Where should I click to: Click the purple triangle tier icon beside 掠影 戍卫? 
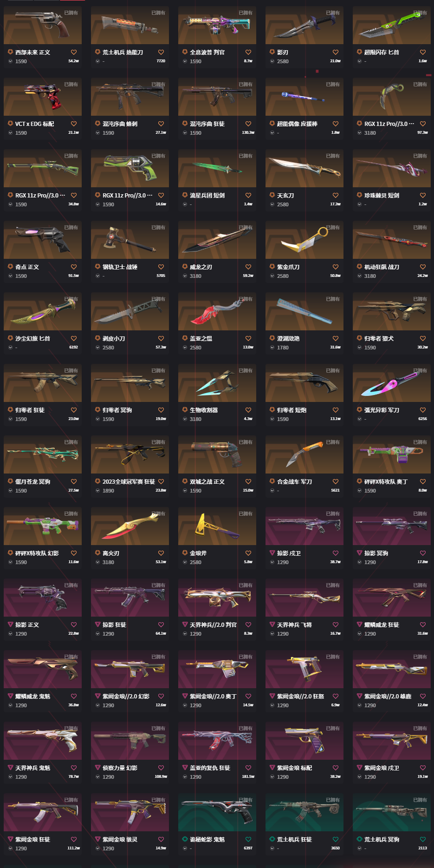click(272, 553)
